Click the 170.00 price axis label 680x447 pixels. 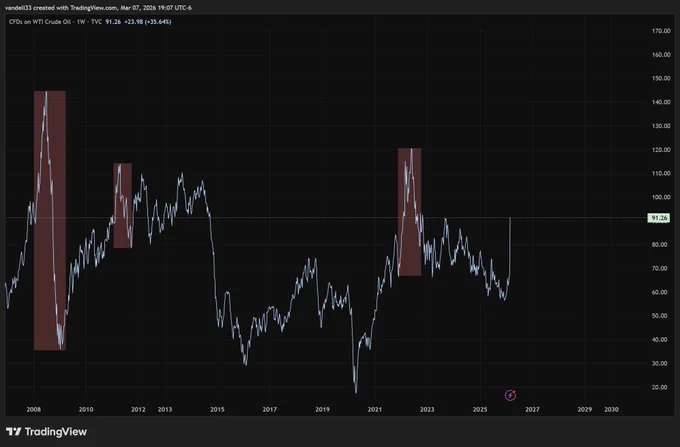click(x=661, y=31)
